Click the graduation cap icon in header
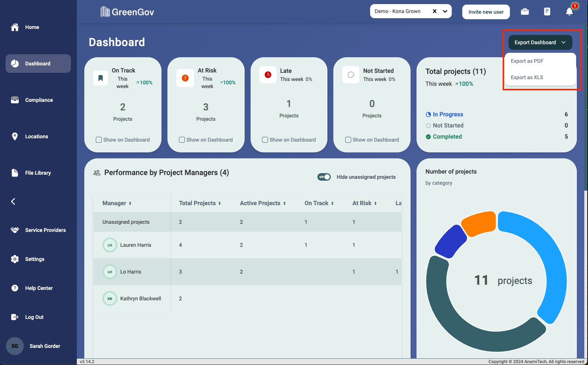The image size is (588, 365). point(525,12)
